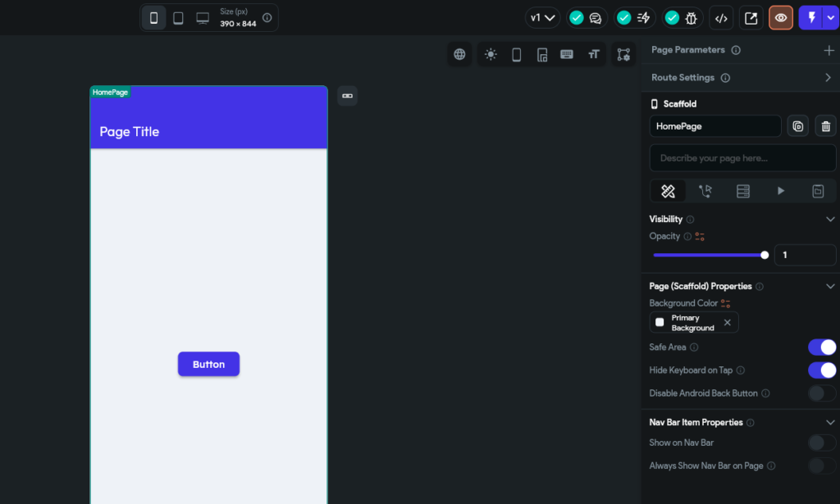Viewport: 840px width, 504px height.
Task: Click the Opacity slider handle
Action: [765, 255]
